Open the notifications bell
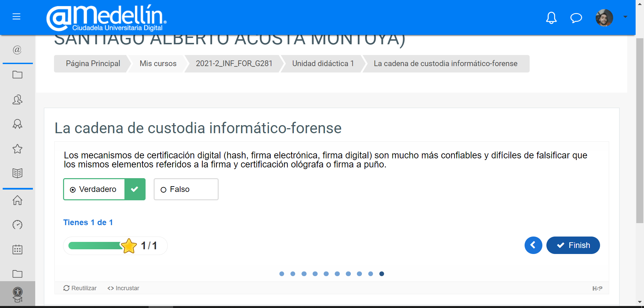The width and height of the screenshot is (644, 308). coord(551,17)
